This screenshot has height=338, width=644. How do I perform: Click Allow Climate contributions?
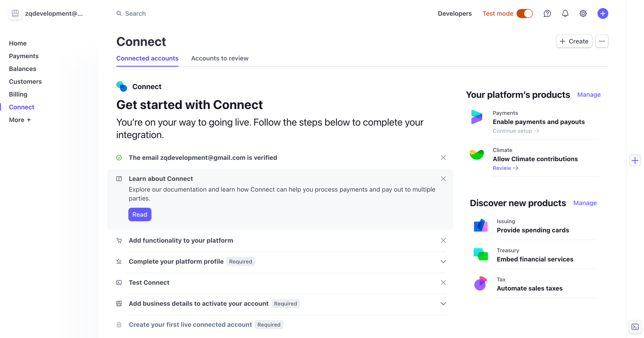[x=535, y=159]
